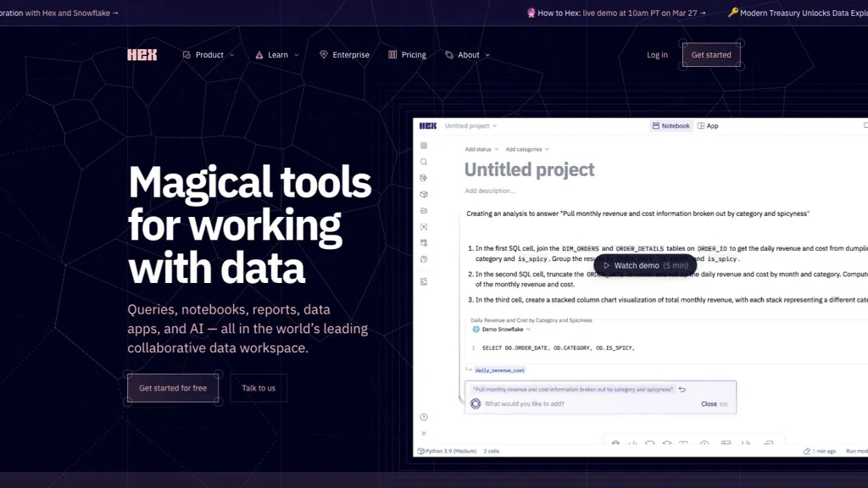Open the Add status dropdown

click(479, 147)
